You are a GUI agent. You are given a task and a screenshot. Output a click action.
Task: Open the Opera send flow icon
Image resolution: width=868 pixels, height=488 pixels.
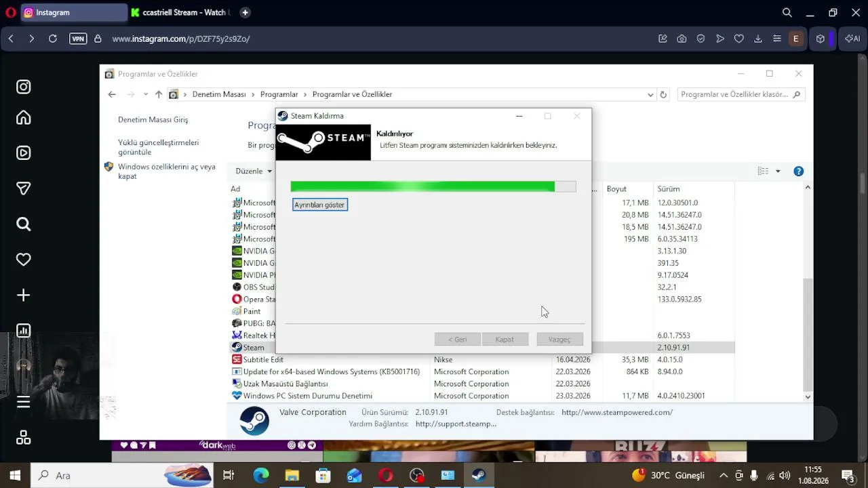pos(720,39)
